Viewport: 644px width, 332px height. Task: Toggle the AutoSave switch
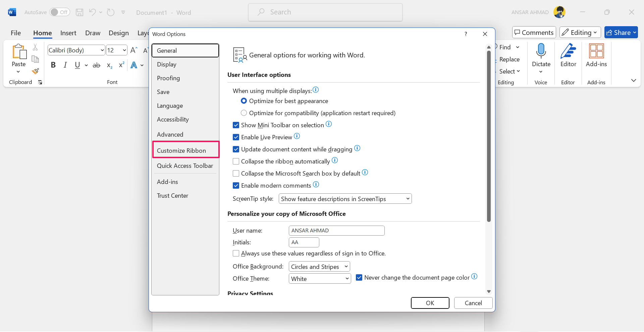click(x=60, y=12)
